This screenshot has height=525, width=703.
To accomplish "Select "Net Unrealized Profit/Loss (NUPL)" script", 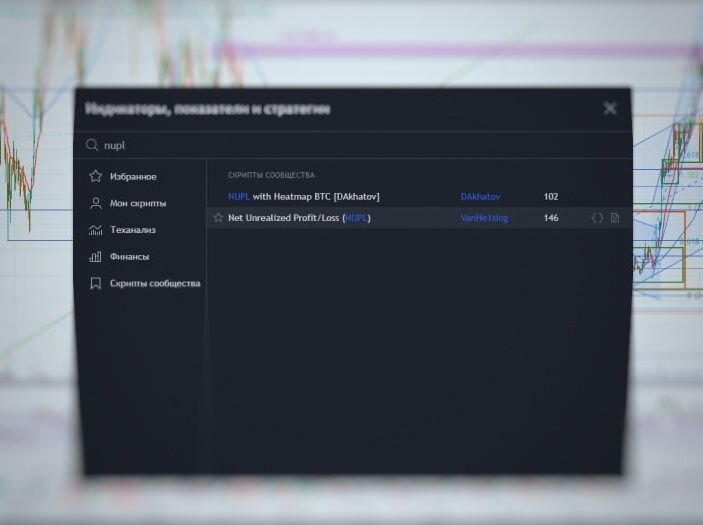I will click(x=299, y=218).
